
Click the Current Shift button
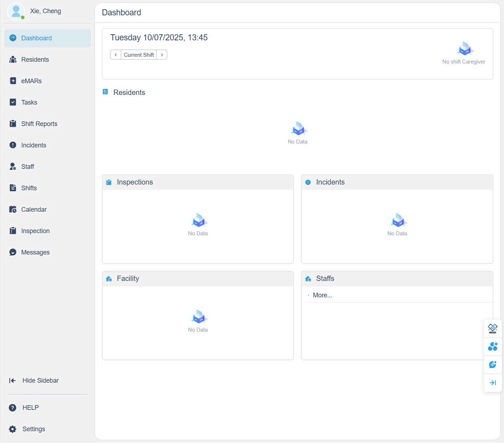point(139,55)
